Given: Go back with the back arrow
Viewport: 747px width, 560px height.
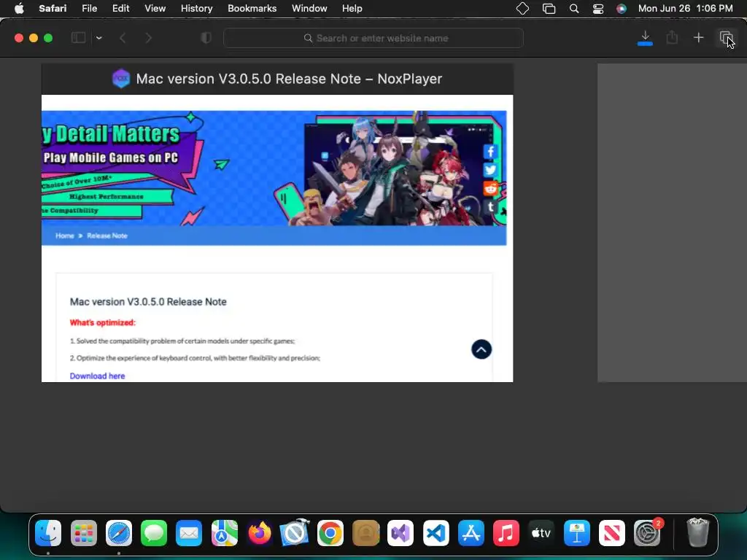Looking at the screenshot, I should (123, 38).
